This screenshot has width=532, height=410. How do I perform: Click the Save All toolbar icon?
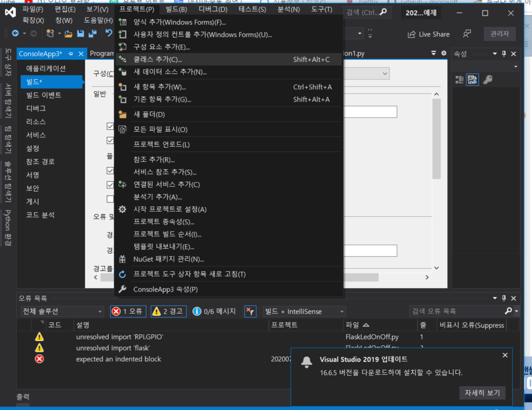92,33
